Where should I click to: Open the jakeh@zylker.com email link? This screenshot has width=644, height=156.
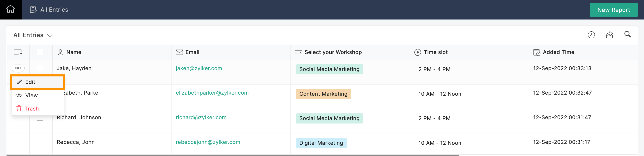point(199,68)
